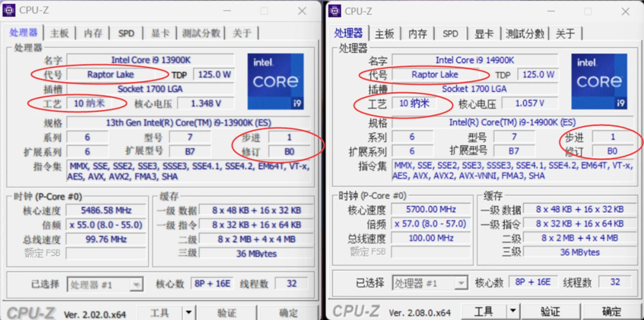Viewport: 644px width, 320px height.
Task: Click Raptor Lake code name in left window
Action: click(x=110, y=75)
